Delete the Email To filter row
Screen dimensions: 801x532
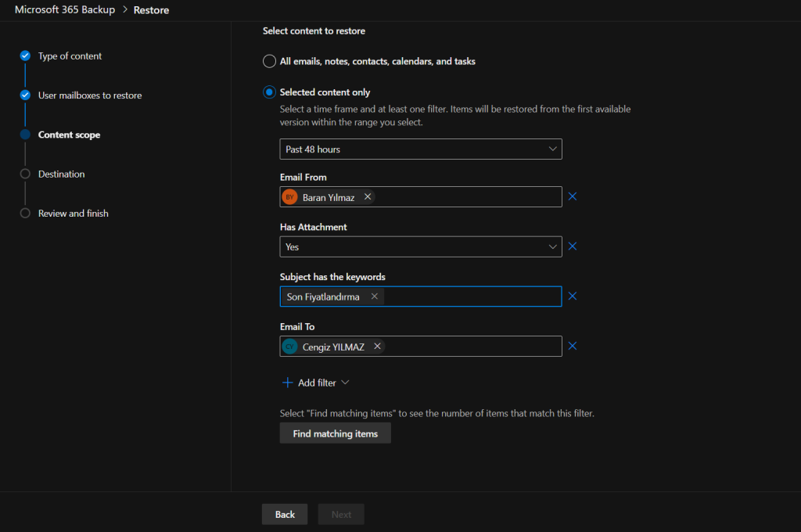pyautogui.click(x=572, y=347)
